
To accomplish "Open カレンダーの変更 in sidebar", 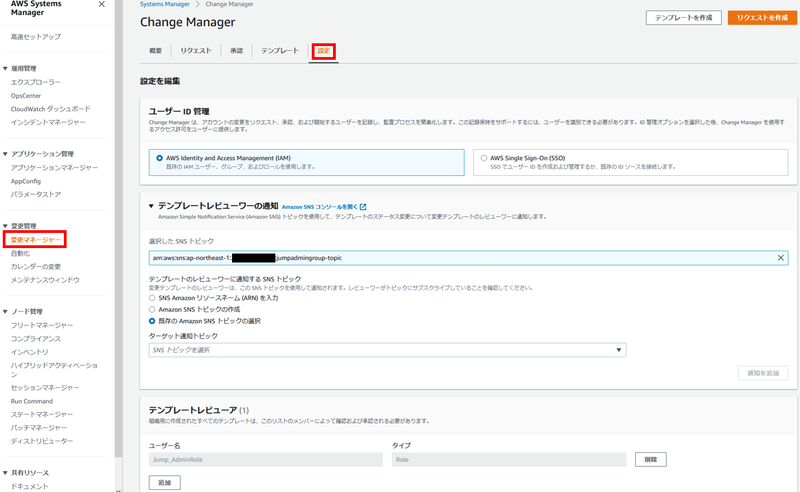I will (x=36, y=266).
